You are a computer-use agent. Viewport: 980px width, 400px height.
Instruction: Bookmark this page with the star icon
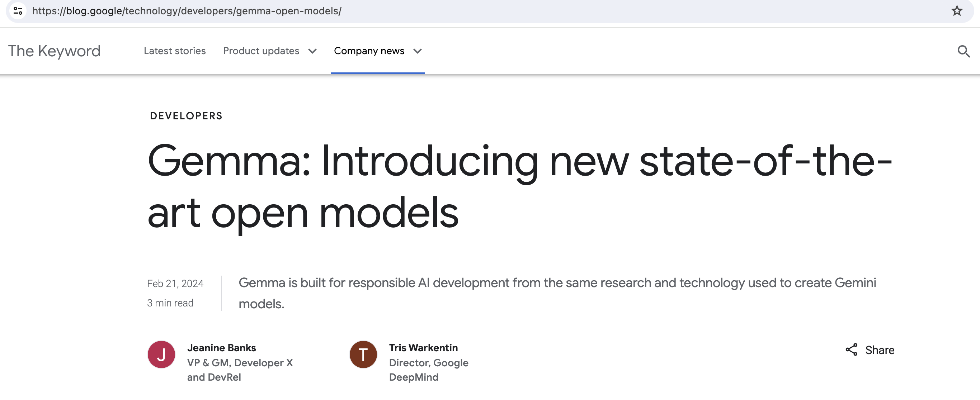coord(957,11)
